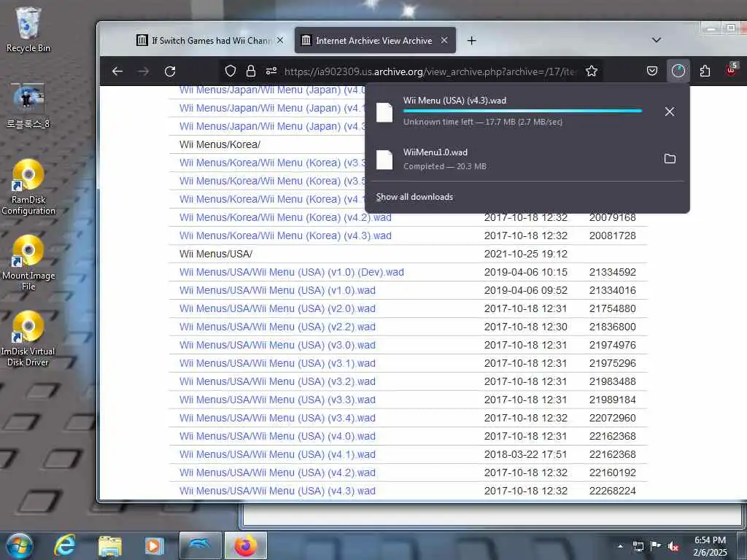Image resolution: width=747 pixels, height=560 pixels.
Task: Download Wii Menu (USA) (v4.3).wad from list
Action: (277, 491)
